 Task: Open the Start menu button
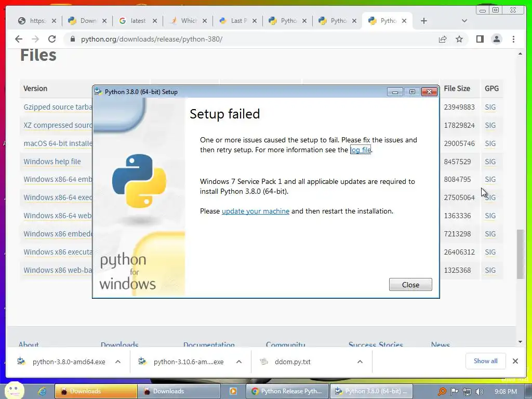point(14,390)
